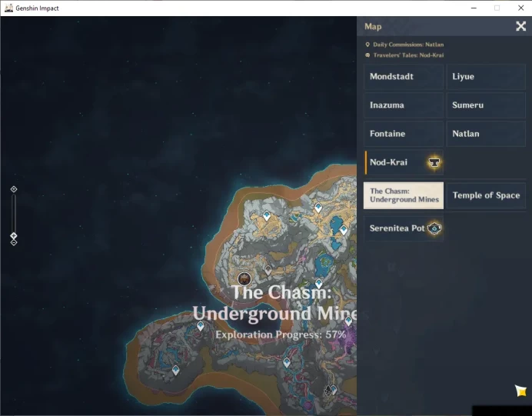Screen dimensions: 532x416
Task: Select waypoint just above the 'Chasm:' colon
Action: pos(318,283)
